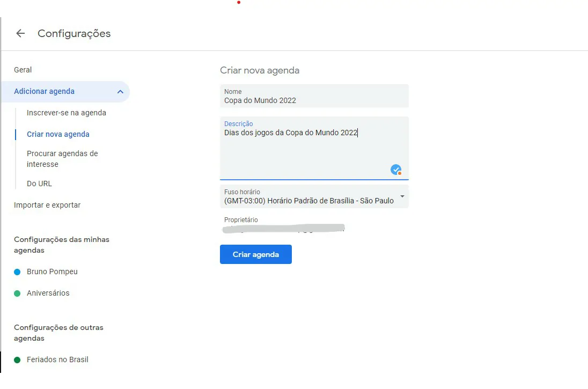Viewport: 588px width, 389px height.
Task: Collapse the Adicionar agenda section chevron
Action: tap(120, 92)
